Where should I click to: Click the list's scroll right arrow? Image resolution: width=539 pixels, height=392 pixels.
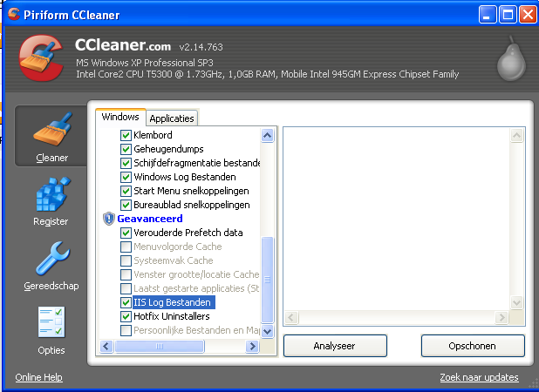pyautogui.click(x=252, y=346)
